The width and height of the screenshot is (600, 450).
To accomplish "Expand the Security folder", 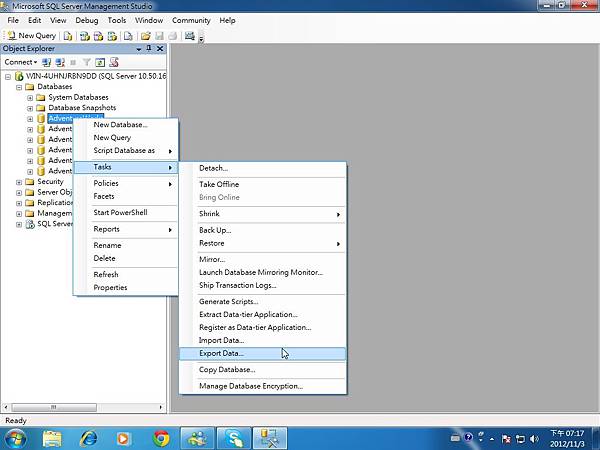I will [19, 182].
